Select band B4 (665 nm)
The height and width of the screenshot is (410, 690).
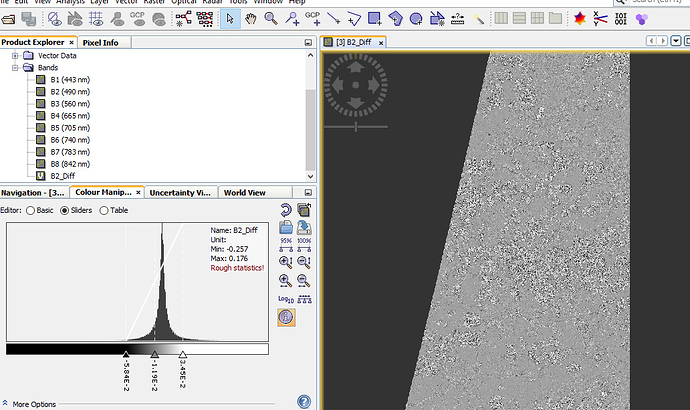(x=70, y=116)
